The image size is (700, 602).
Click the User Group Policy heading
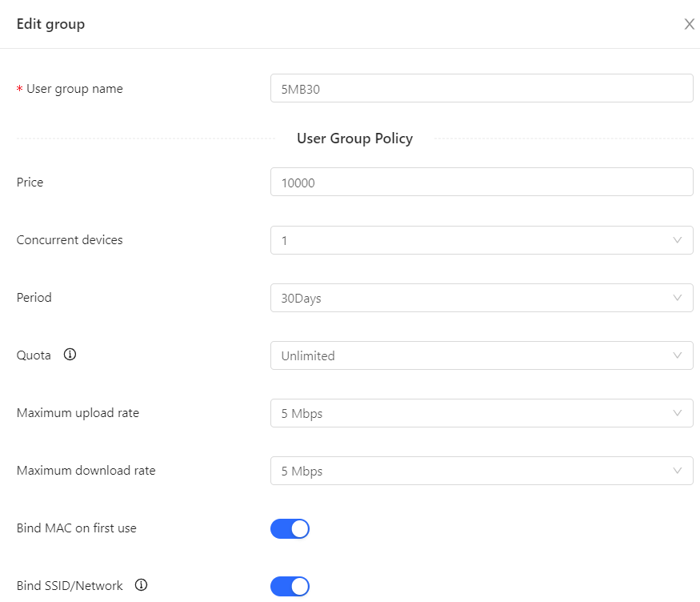[355, 138]
